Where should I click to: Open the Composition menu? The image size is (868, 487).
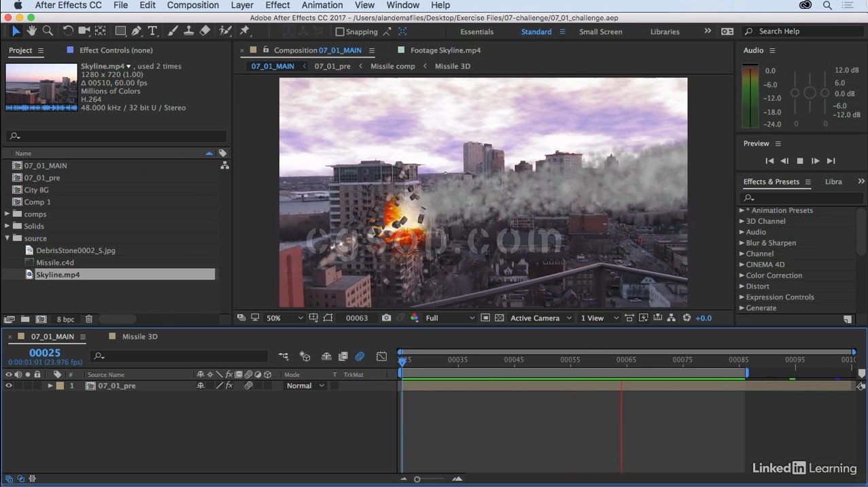pyautogui.click(x=192, y=5)
